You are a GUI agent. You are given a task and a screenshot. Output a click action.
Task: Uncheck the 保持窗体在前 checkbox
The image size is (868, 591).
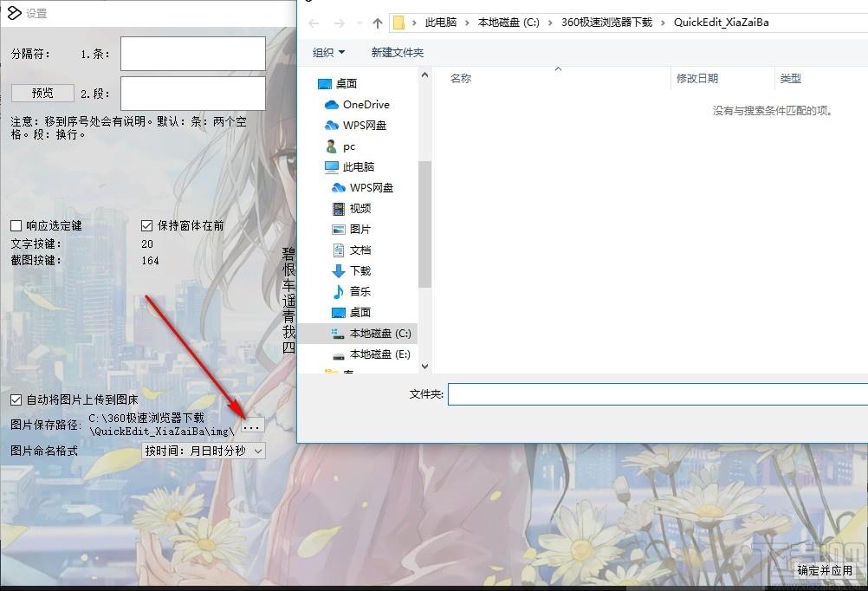[x=147, y=226]
